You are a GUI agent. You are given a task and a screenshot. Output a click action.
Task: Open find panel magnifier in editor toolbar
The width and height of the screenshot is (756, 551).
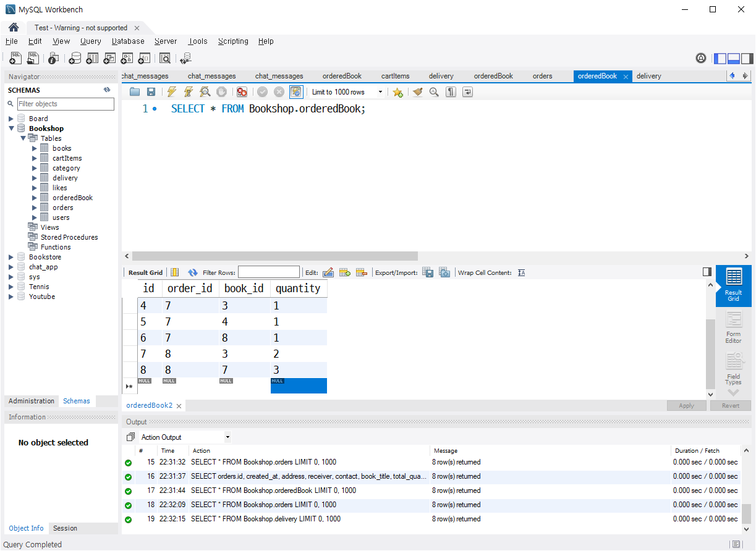click(x=434, y=92)
